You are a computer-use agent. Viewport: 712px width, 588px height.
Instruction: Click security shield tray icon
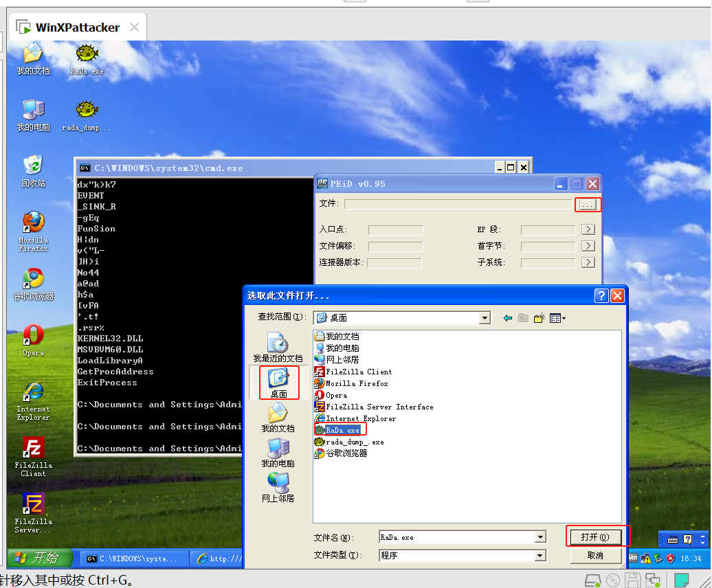[x=670, y=558]
